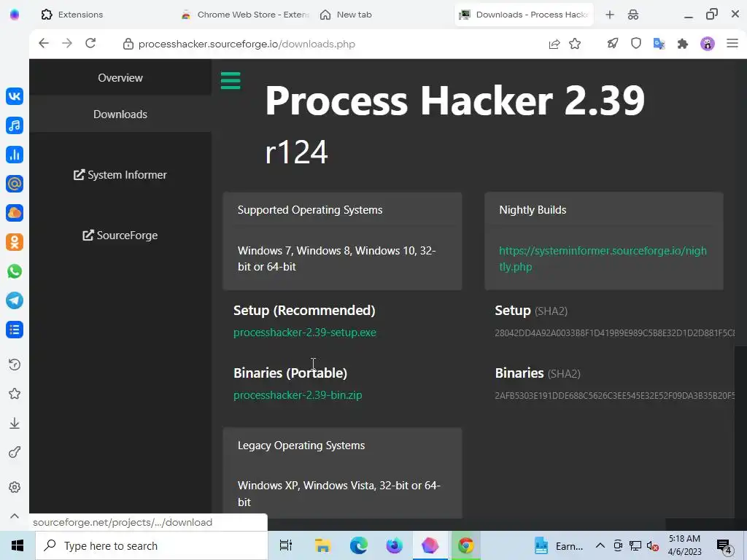The image size is (747, 560).
Task: Open bookmarks star in the sidebar
Action: tap(15, 394)
